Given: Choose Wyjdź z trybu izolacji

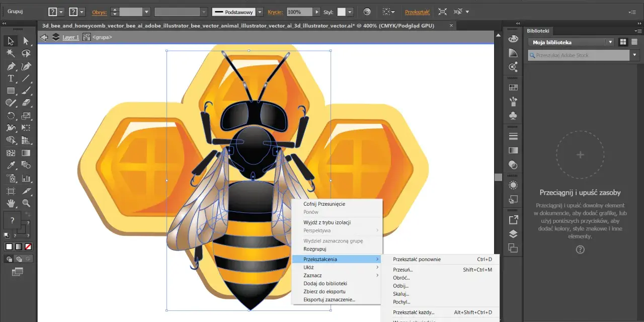Looking at the screenshot, I should coord(327,222).
